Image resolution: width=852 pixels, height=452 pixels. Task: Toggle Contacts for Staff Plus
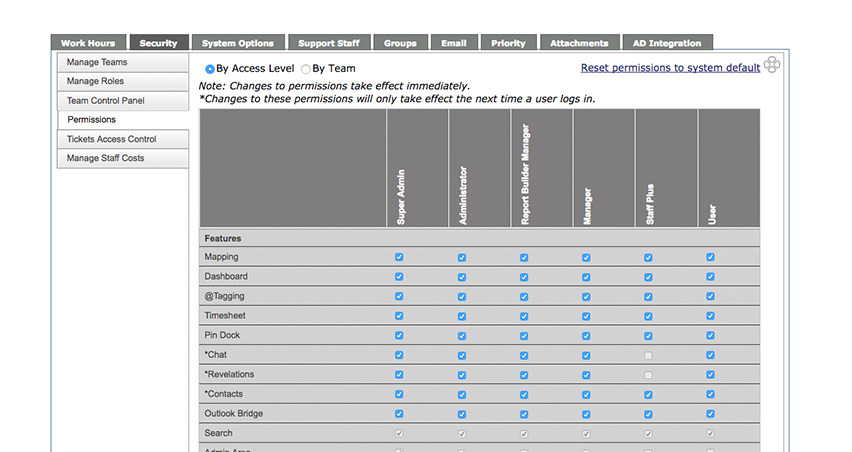[x=648, y=394]
